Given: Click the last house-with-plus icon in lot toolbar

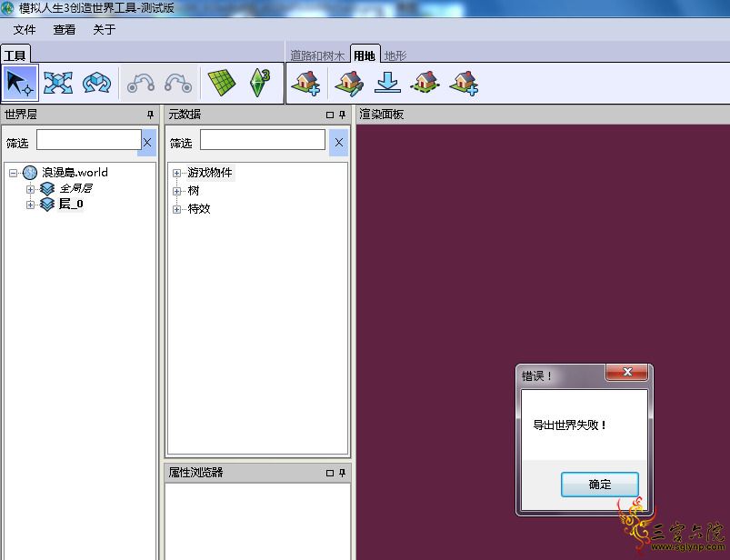Looking at the screenshot, I should point(465,84).
